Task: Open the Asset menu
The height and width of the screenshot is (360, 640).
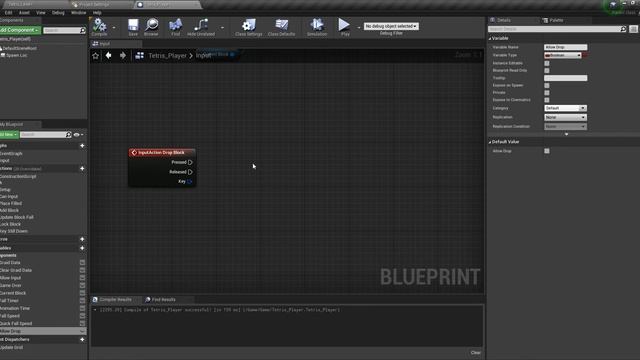Action: coord(24,13)
